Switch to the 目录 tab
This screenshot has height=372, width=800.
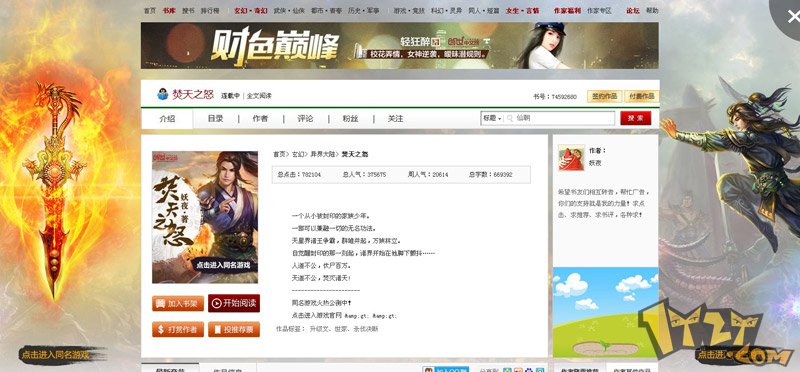click(x=215, y=118)
